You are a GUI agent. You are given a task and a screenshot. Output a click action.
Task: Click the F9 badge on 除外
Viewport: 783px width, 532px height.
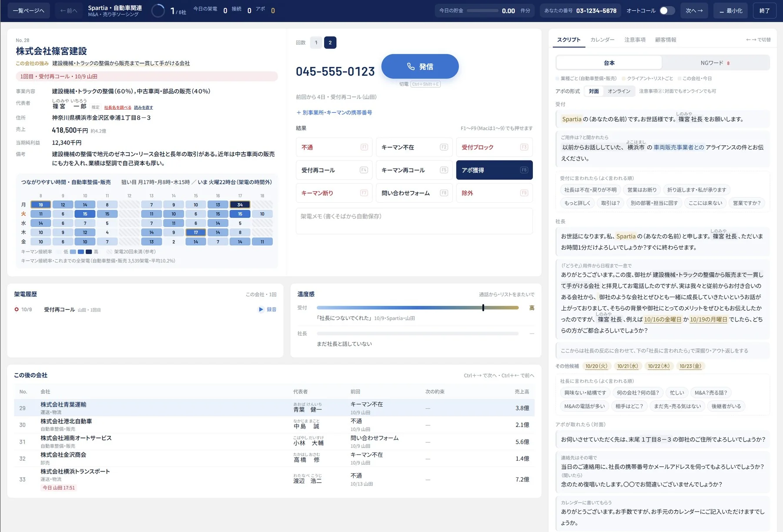tap(524, 193)
